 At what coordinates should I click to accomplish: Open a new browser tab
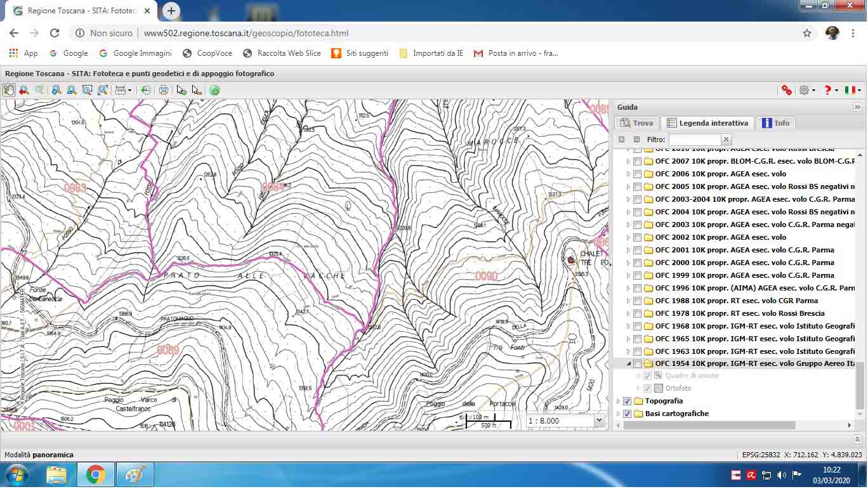171,11
